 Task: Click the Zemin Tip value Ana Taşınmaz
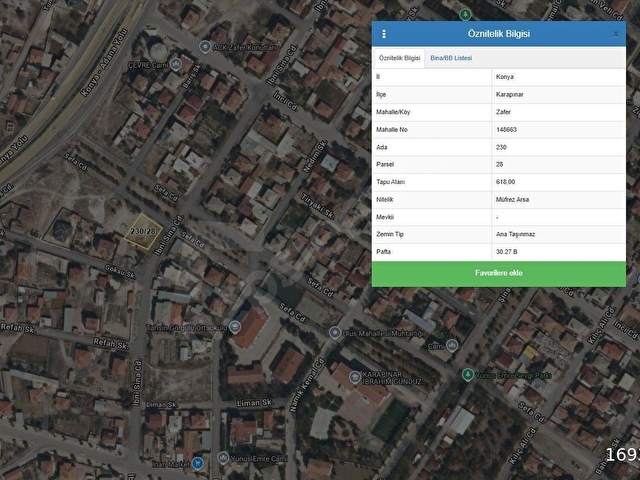pyautogui.click(x=516, y=234)
